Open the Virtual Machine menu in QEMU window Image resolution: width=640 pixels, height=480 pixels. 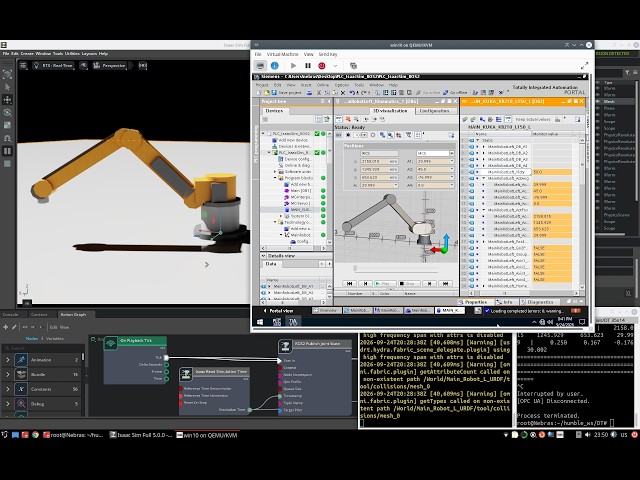point(282,54)
